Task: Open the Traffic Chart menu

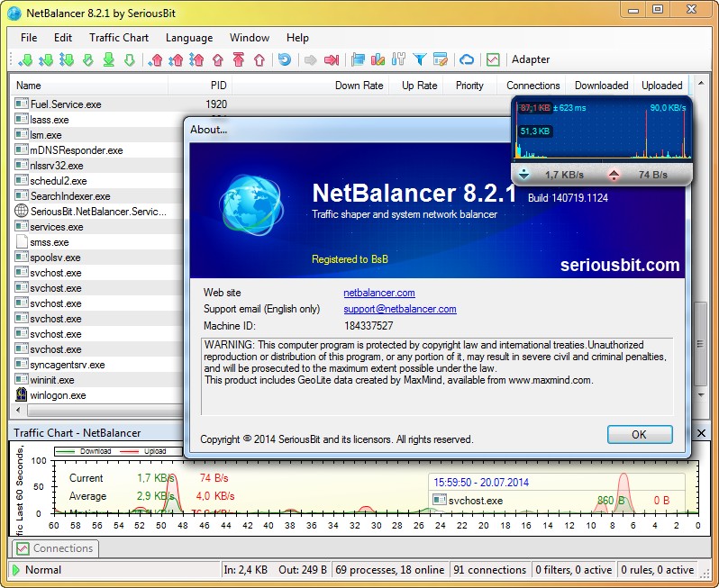Action: click(x=119, y=38)
